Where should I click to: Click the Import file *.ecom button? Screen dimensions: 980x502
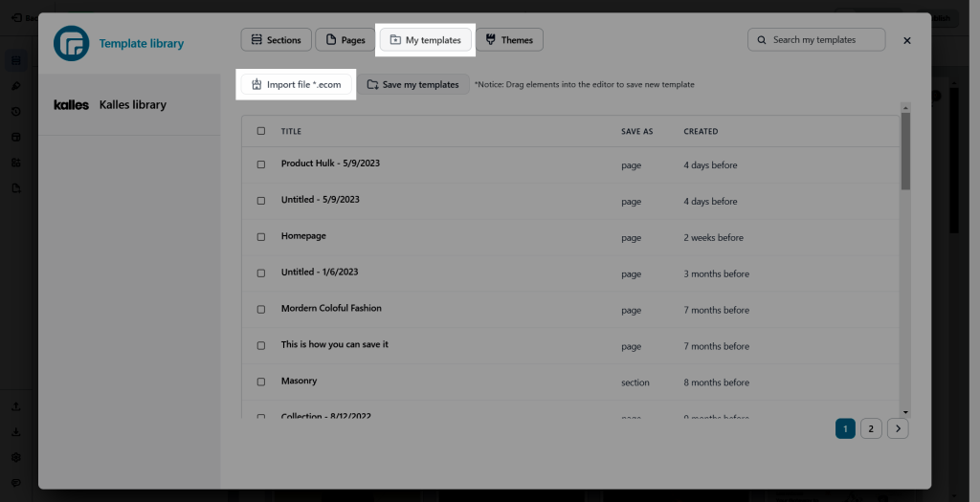297,84
